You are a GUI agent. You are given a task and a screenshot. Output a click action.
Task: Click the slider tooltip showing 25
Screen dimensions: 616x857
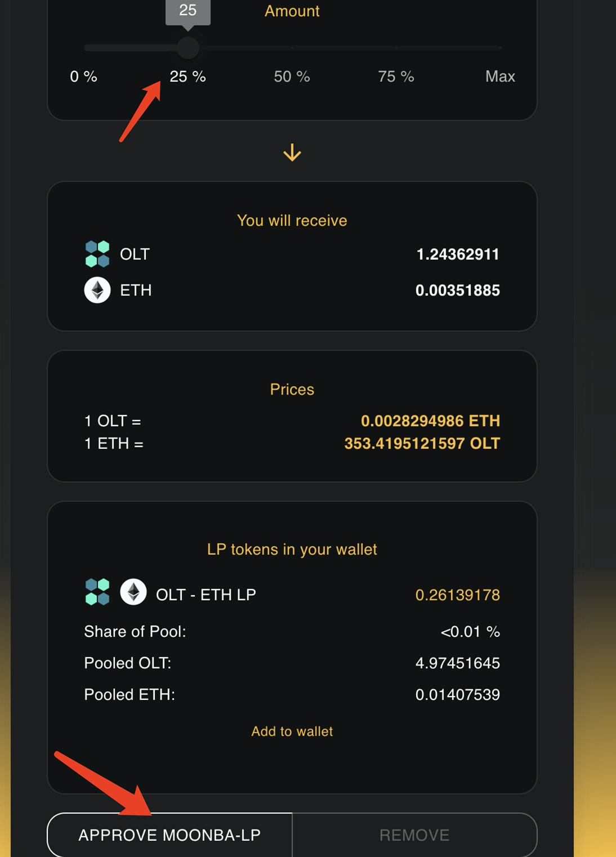pyautogui.click(x=188, y=11)
